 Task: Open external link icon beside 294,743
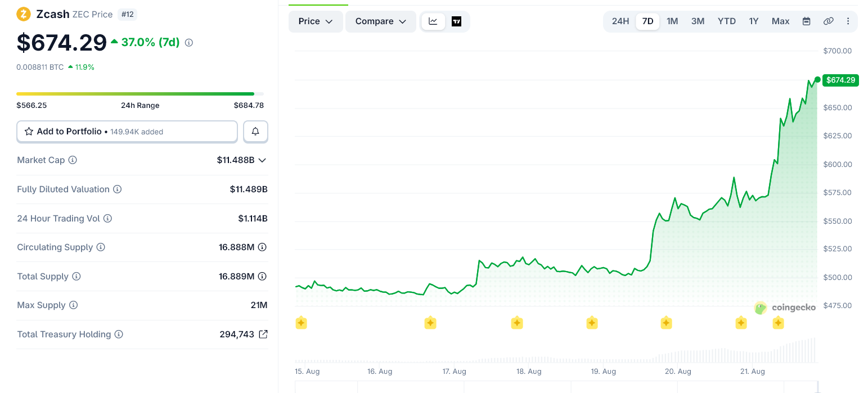pos(263,335)
